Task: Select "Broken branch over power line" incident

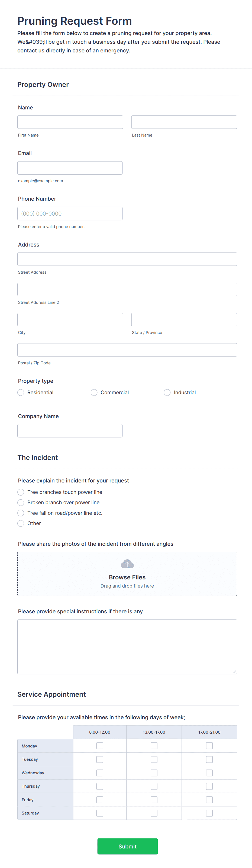Action: pyautogui.click(x=21, y=502)
